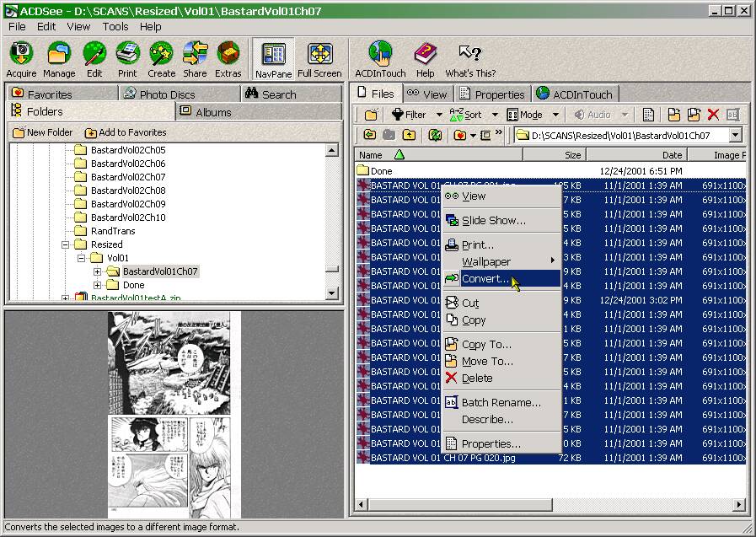The height and width of the screenshot is (537, 756).
Task: Open the folder path combo box dropdown
Action: [735, 135]
